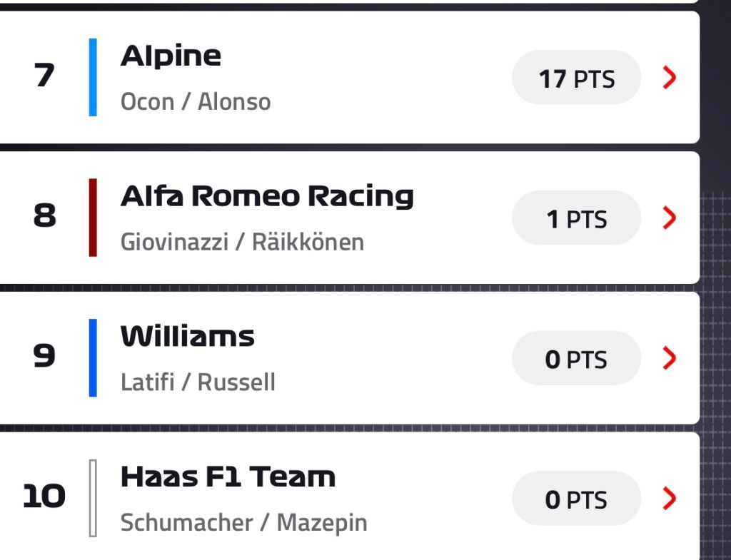
Task: Expand Williams row red chevron
Action: pyautogui.click(x=669, y=358)
